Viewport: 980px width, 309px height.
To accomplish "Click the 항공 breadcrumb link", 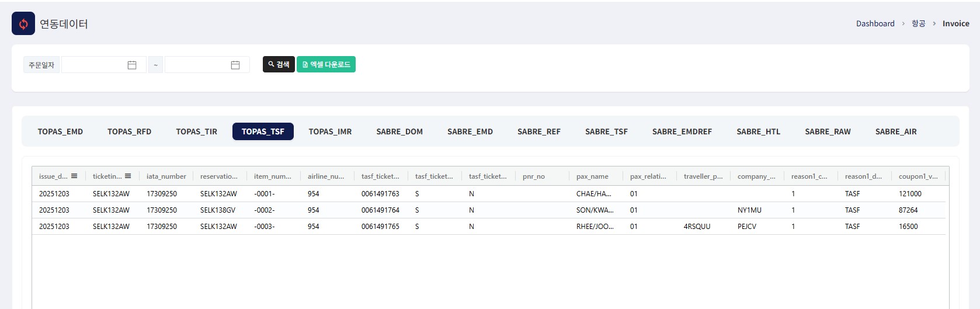I will click(918, 24).
